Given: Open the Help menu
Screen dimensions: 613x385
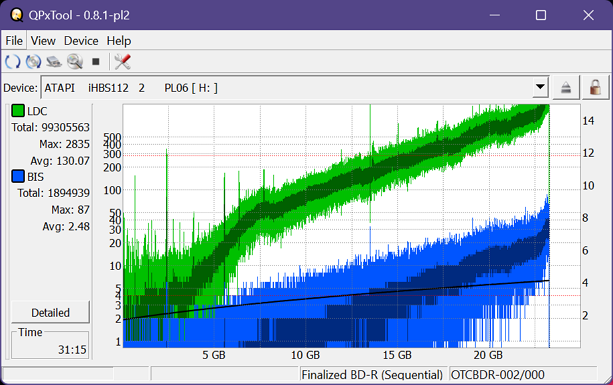Looking at the screenshot, I should (119, 41).
